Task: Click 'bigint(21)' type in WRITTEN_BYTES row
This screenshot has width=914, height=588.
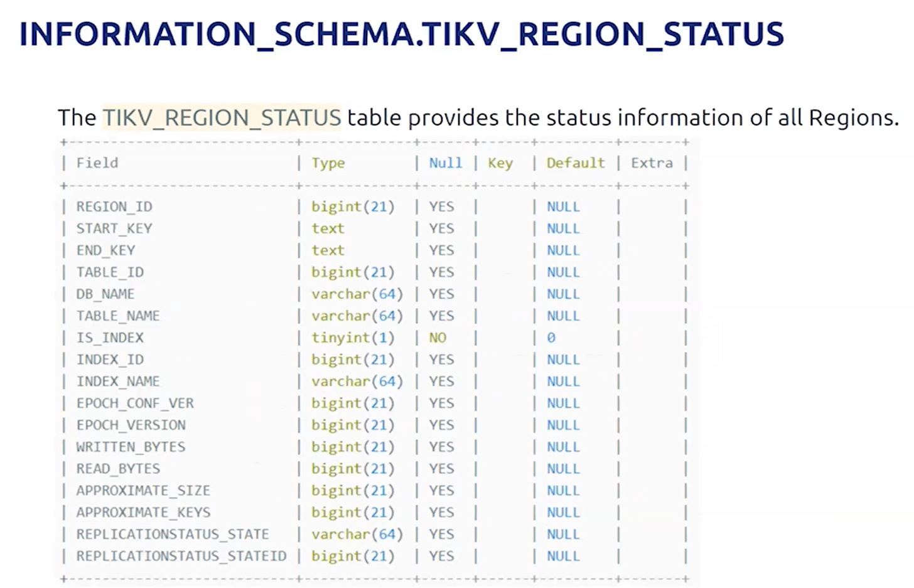Action: pos(353,447)
